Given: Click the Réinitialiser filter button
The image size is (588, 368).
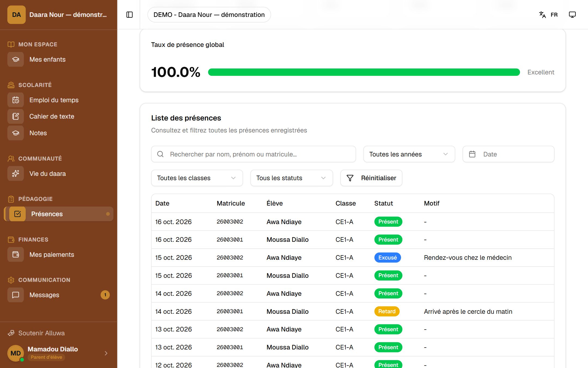Looking at the screenshot, I should (371, 178).
